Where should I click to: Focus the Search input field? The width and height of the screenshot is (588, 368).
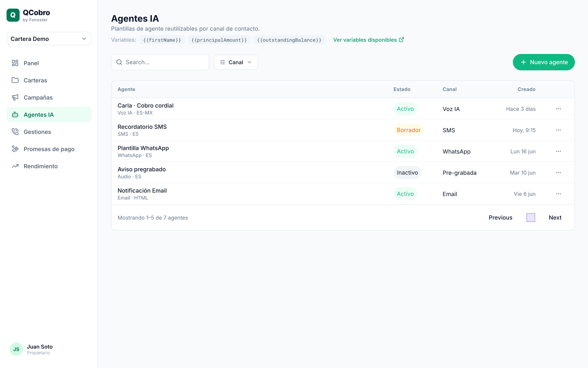coord(160,62)
